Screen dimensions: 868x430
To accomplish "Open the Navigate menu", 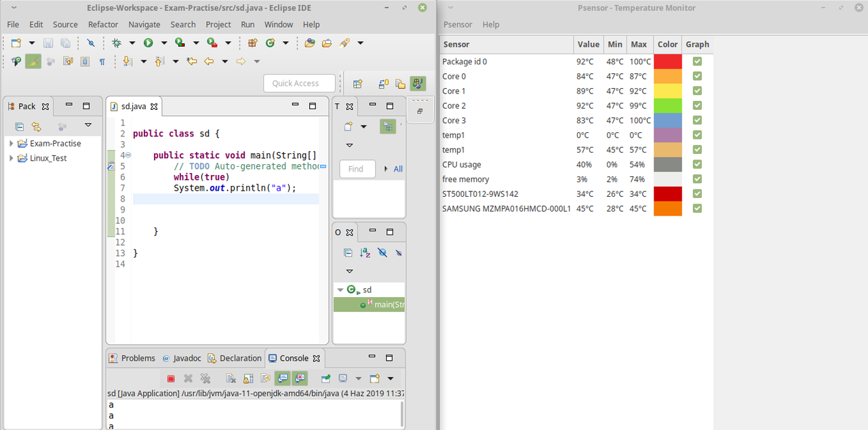I will coord(144,24).
